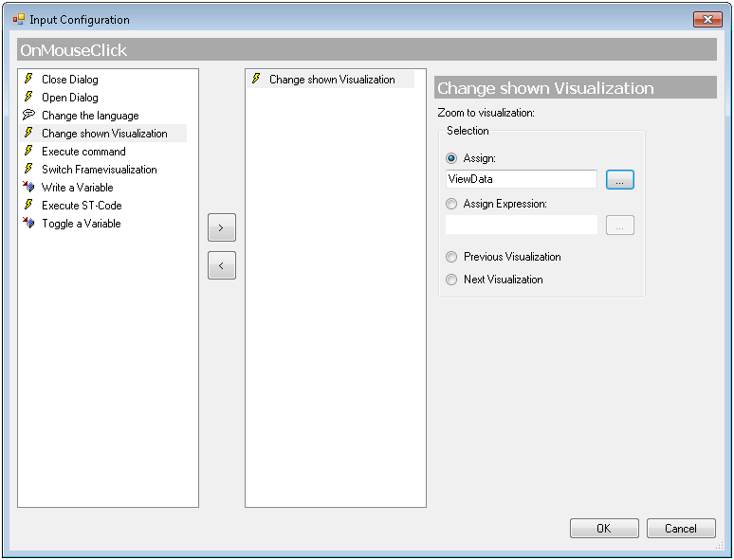Screen dimensions: 734x560
Task: Select Execute command entry
Action: pos(83,151)
